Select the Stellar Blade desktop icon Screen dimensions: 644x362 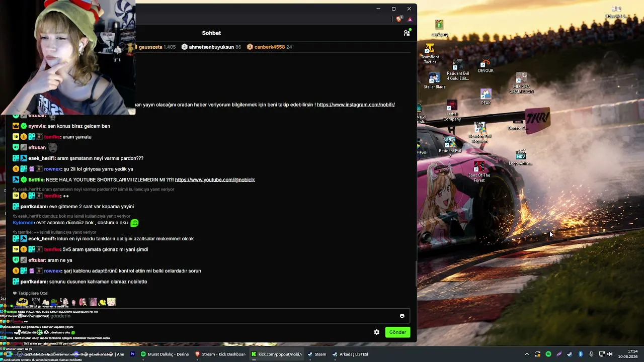(x=434, y=81)
